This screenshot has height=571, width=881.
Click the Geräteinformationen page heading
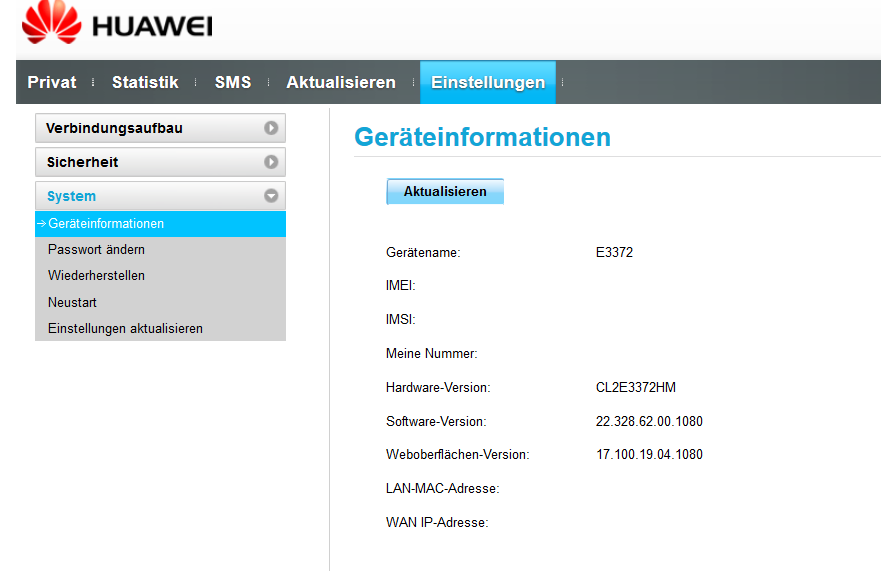482,137
